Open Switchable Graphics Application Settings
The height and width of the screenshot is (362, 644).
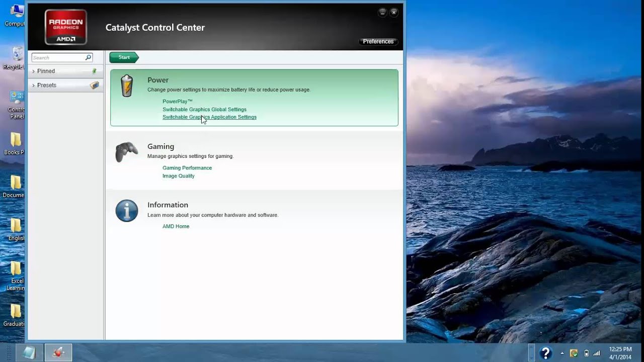pyautogui.click(x=209, y=117)
